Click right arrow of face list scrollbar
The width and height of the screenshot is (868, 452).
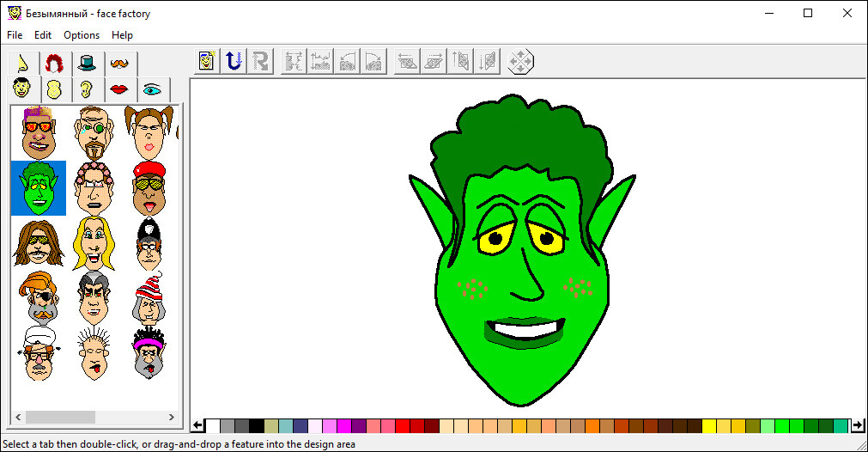click(x=170, y=417)
